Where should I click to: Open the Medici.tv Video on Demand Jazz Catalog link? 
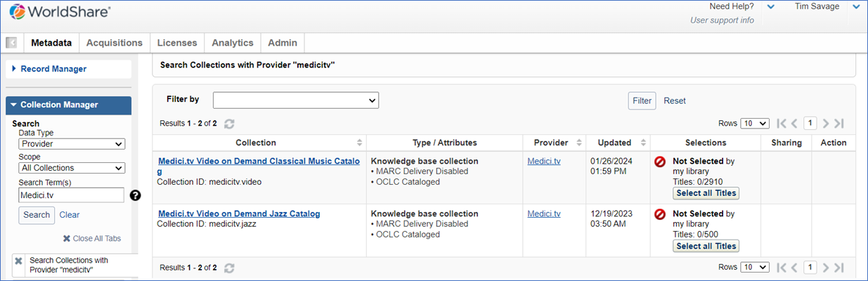coord(239,214)
